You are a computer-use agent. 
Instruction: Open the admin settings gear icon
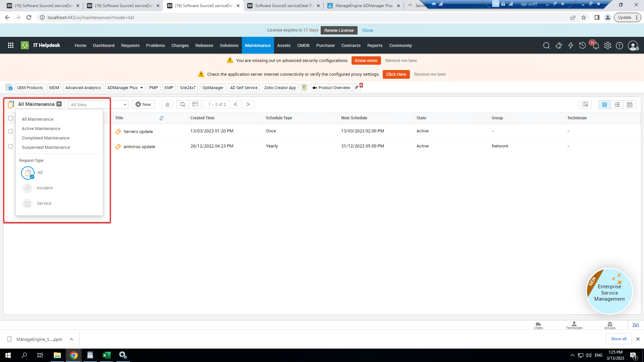tap(607, 46)
